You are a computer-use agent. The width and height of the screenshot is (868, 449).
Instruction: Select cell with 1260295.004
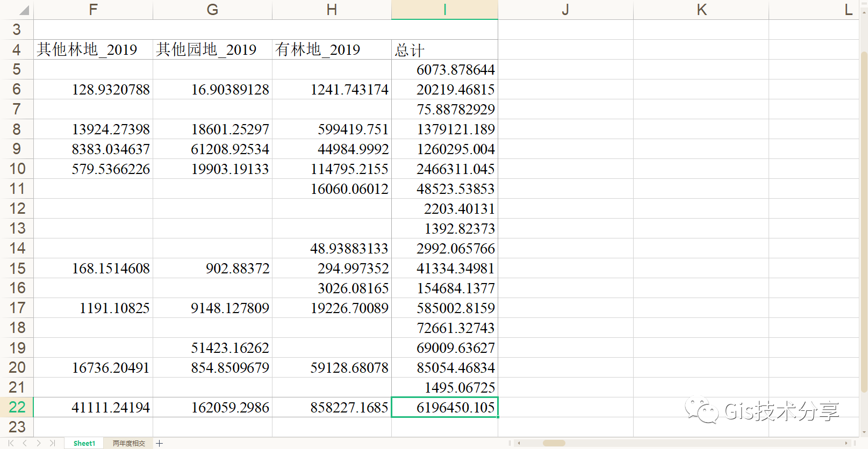point(445,149)
